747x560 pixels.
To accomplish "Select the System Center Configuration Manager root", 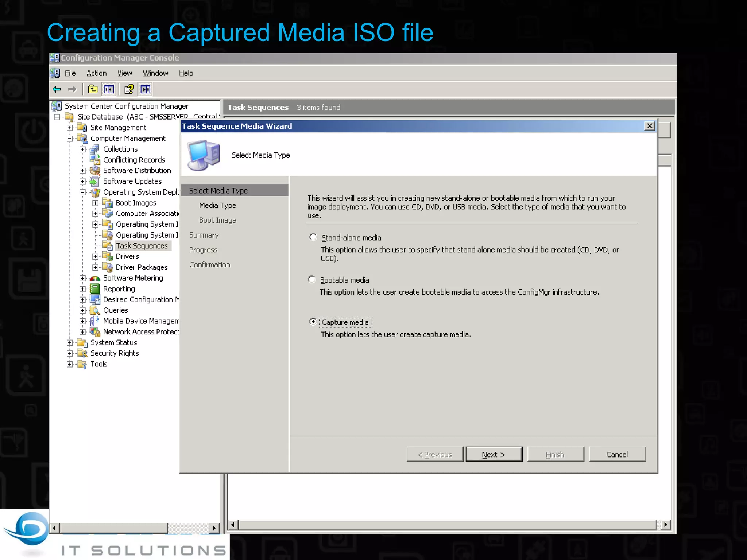I will point(127,106).
